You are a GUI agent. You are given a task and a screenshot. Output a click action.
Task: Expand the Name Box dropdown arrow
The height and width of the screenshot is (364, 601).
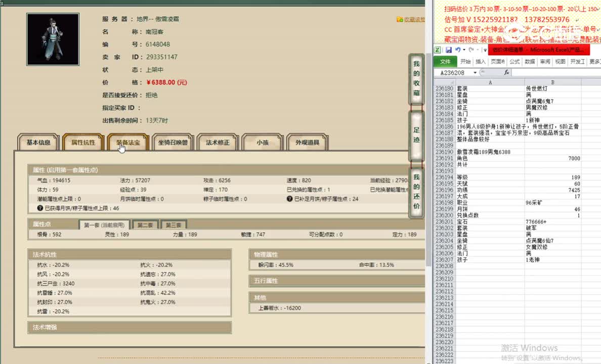click(x=475, y=73)
